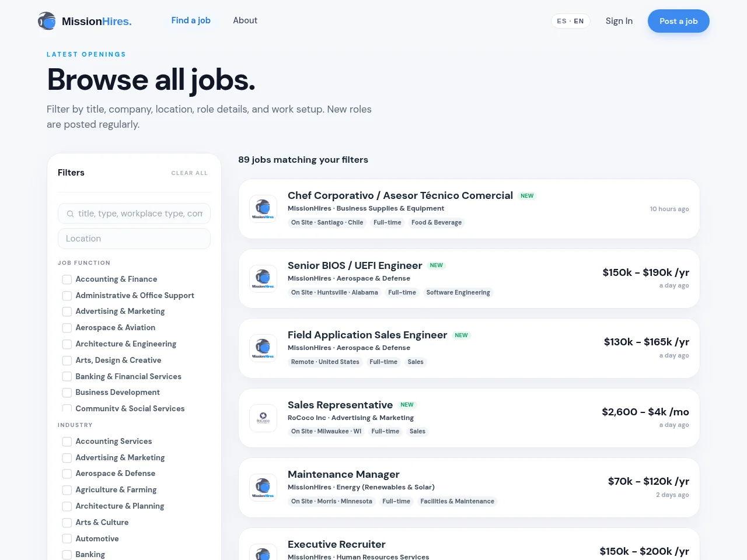Switch language with ES · EN toggle
747x560 pixels.
571,21
